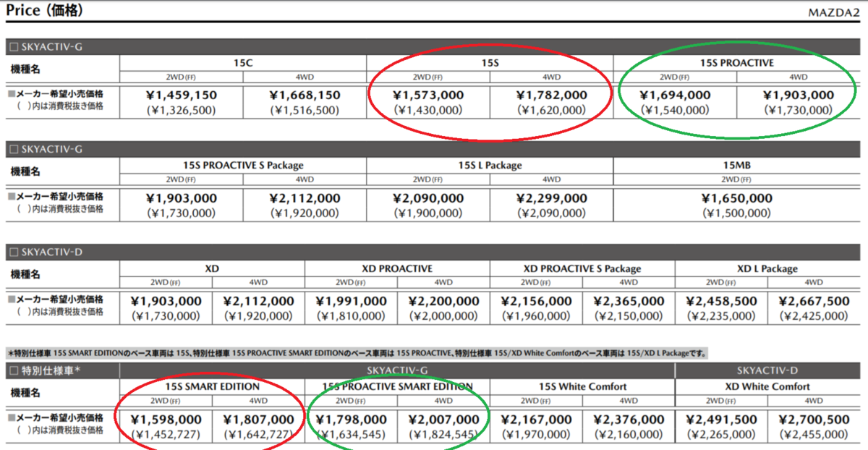Image resolution: width=868 pixels, height=450 pixels.
Task: Click the 15S PROACTIVE 2WD price ¥1,694,000
Action: (675, 95)
